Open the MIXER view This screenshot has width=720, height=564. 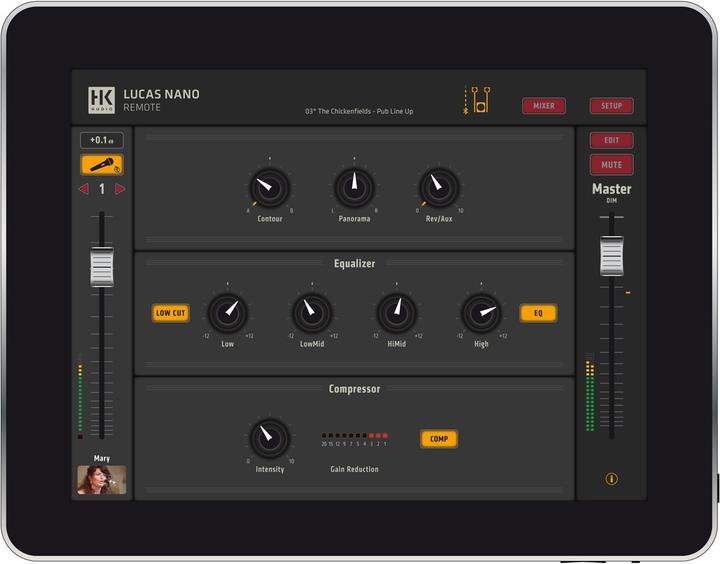(x=544, y=106)
